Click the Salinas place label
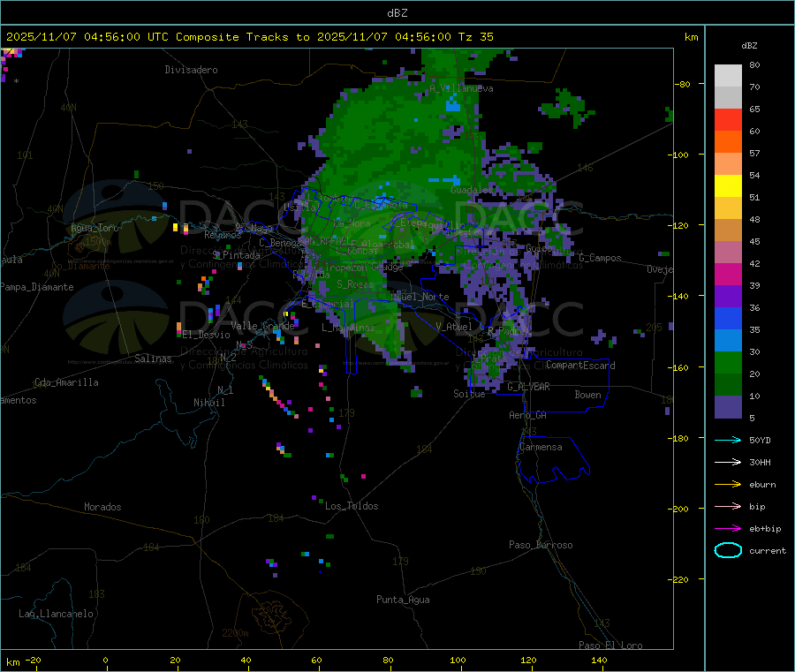795x672 pixels. point(153,359)
